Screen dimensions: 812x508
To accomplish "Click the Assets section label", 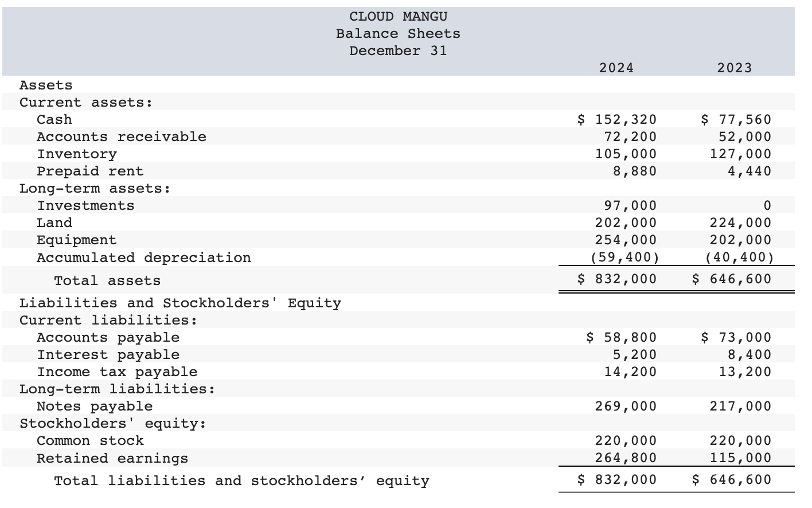I will click(x=45, y=85).
